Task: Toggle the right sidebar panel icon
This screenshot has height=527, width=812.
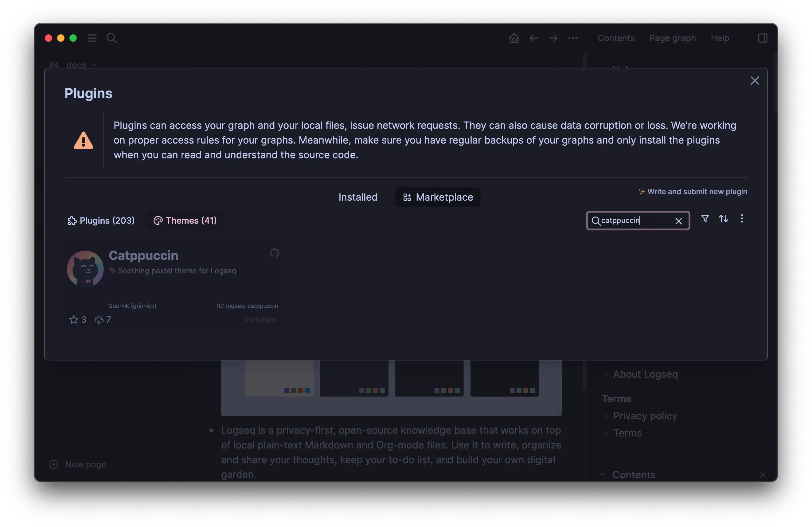Action: point(763,38)
